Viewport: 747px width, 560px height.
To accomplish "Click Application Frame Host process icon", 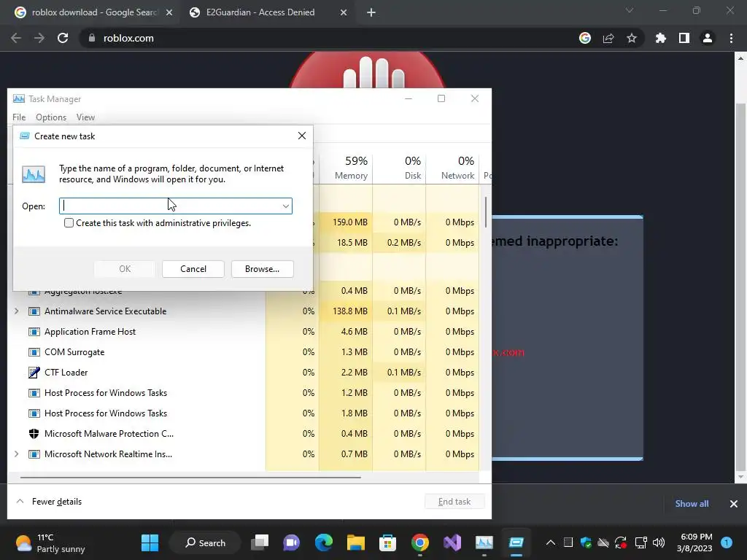I will point(34,332).
